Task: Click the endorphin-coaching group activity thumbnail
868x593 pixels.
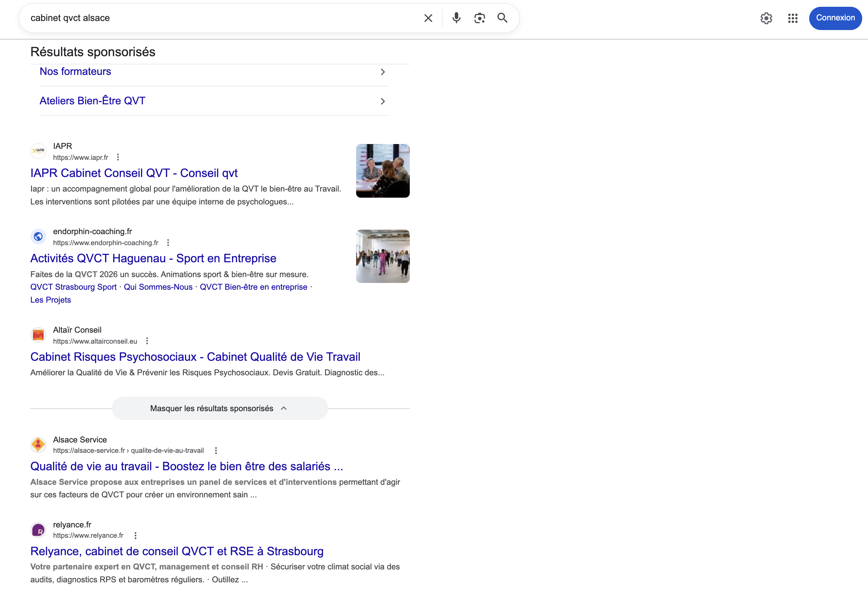Action: coord(383,256)
